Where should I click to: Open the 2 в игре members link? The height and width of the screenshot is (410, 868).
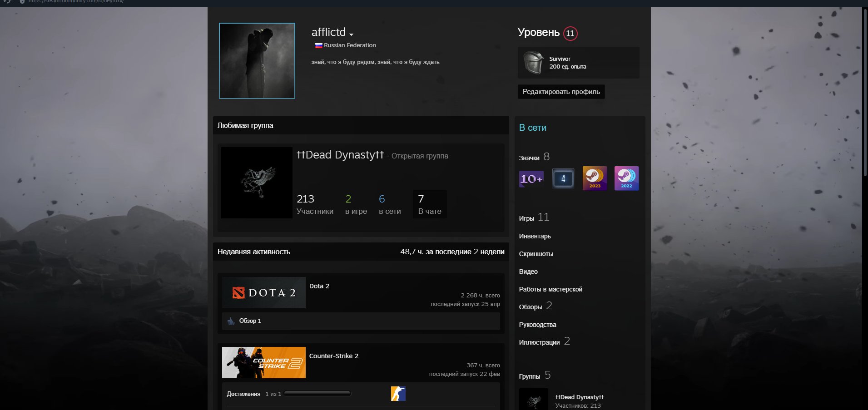click(356, 204)
